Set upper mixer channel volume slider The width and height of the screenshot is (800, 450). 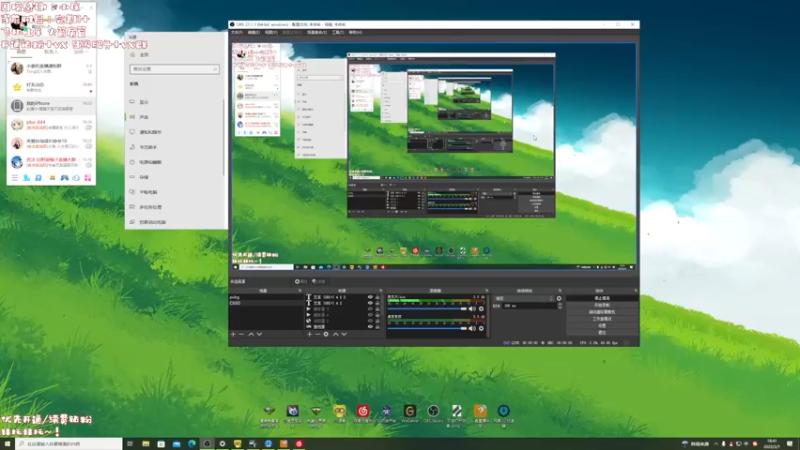427,309
